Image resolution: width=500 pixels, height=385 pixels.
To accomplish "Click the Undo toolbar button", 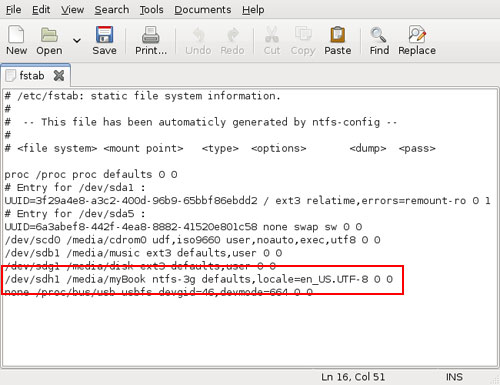I will tap(198, 41).
